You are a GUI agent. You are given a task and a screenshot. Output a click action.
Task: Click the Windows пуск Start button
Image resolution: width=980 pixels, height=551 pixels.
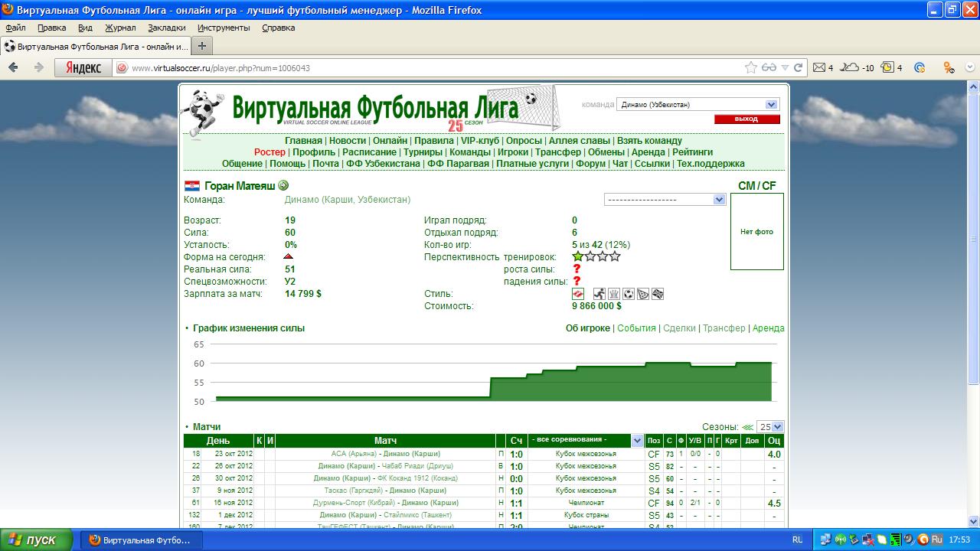click(x=37, y=540)
